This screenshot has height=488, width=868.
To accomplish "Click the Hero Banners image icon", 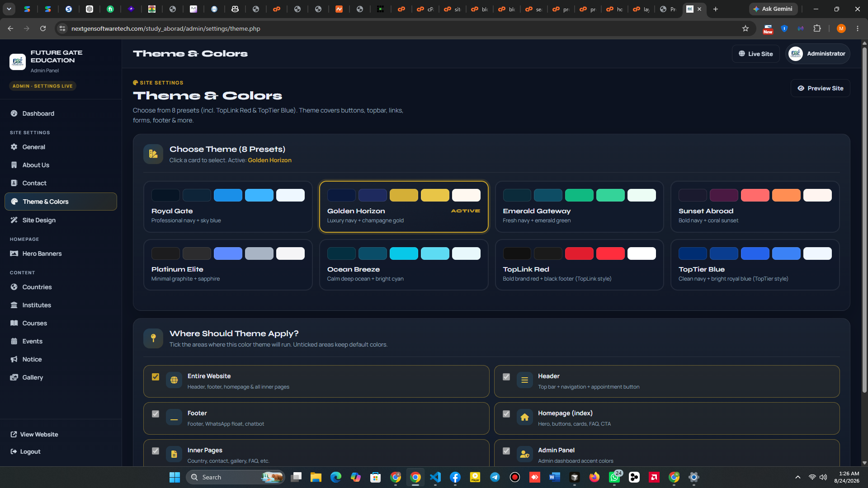I will point(14,253).
